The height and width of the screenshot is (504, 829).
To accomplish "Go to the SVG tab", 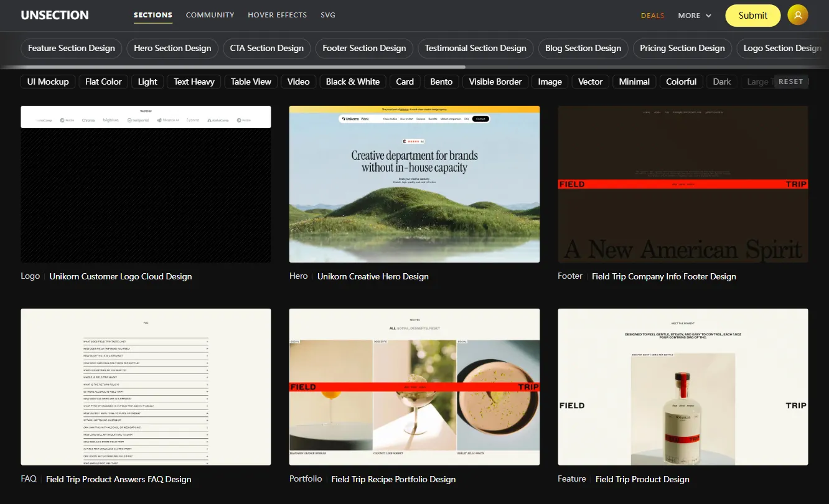I will [328, 15].
